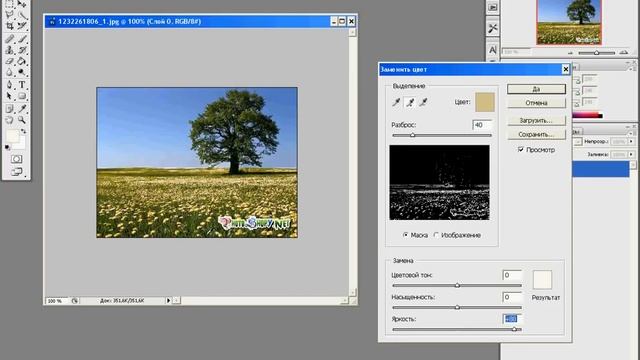The height and width of the screenshot is (360, 640).
Task: Click the Сохранить... button
Action: [x=536, y=134]
